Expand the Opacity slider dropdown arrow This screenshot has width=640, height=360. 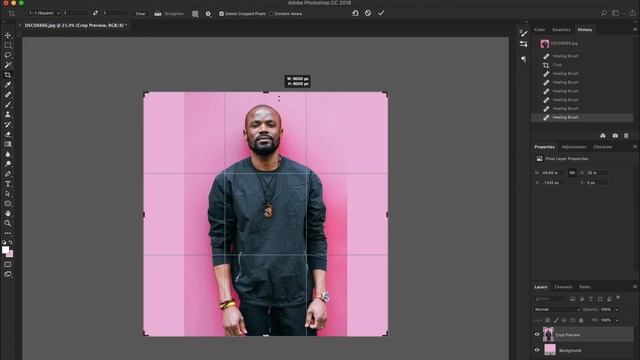[617, 310]
